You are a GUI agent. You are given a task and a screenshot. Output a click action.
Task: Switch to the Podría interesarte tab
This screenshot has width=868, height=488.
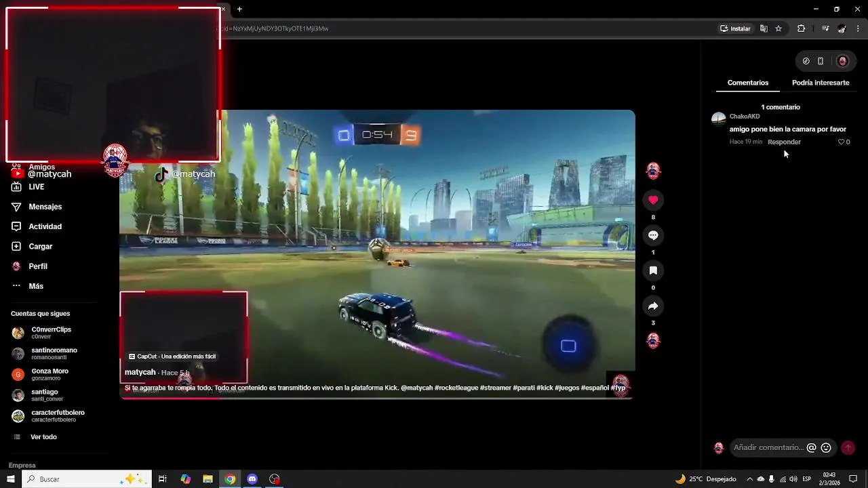821,83
